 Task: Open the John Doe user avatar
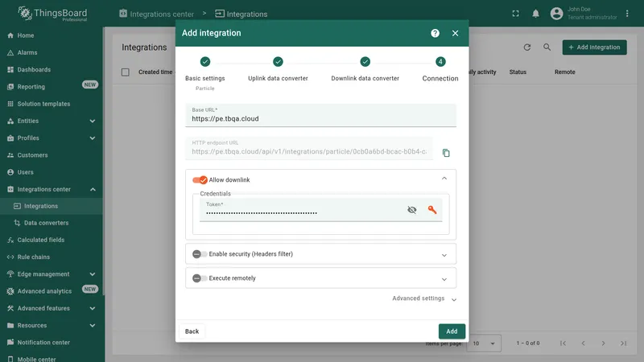[x=556, y=14]
